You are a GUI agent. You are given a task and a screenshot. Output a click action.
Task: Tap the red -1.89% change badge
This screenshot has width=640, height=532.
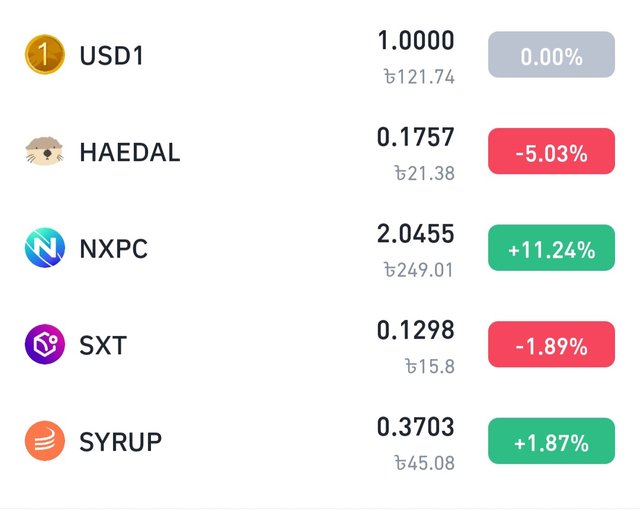coord(551,344)
